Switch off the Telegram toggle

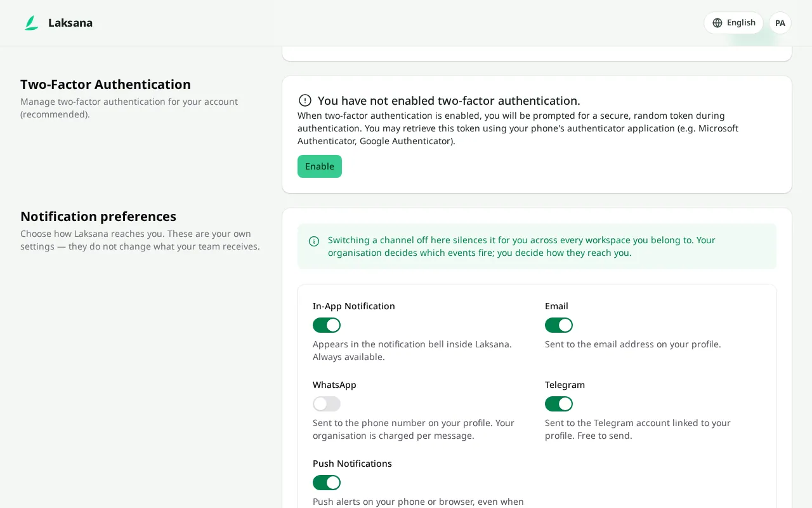coord(559,404)
